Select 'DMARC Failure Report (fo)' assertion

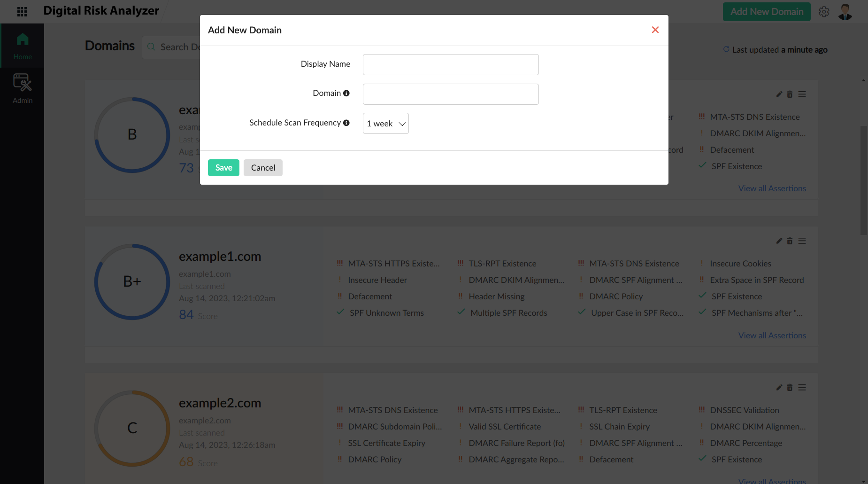[516, 443]
